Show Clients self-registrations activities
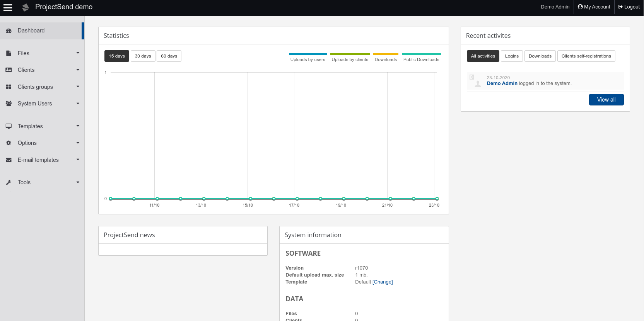 [586, 56]
